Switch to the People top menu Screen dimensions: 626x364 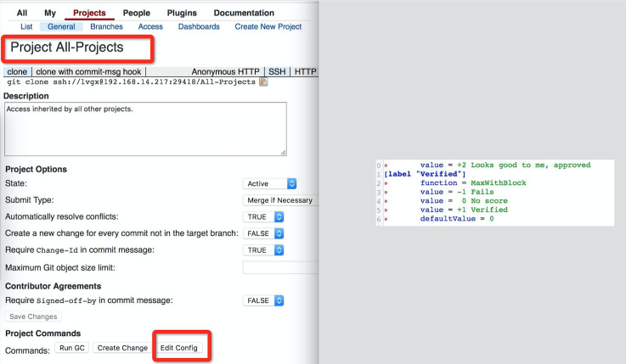click(137, 13)
